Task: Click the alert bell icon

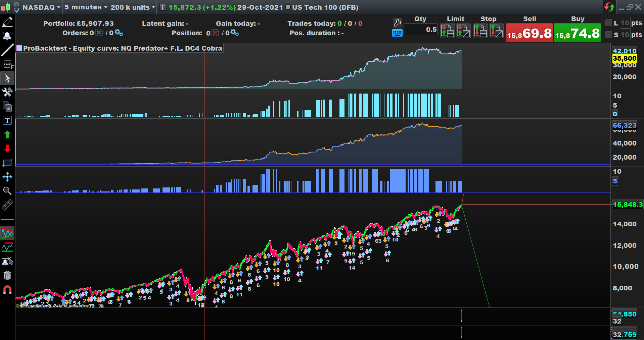Action: (x=7, y=36)
